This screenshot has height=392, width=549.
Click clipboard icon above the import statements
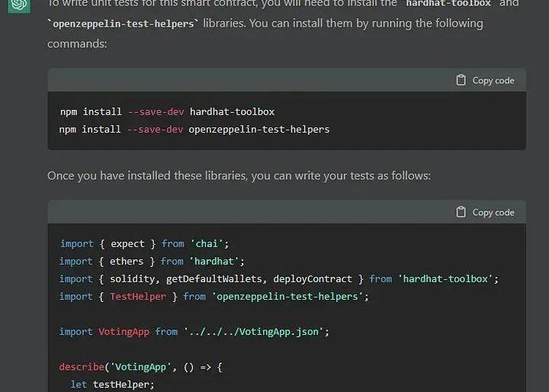[461, 212]
